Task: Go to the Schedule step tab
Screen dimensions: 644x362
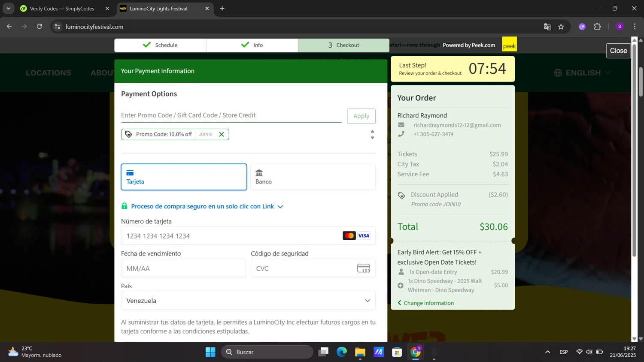Action: [x=160, y=45]
